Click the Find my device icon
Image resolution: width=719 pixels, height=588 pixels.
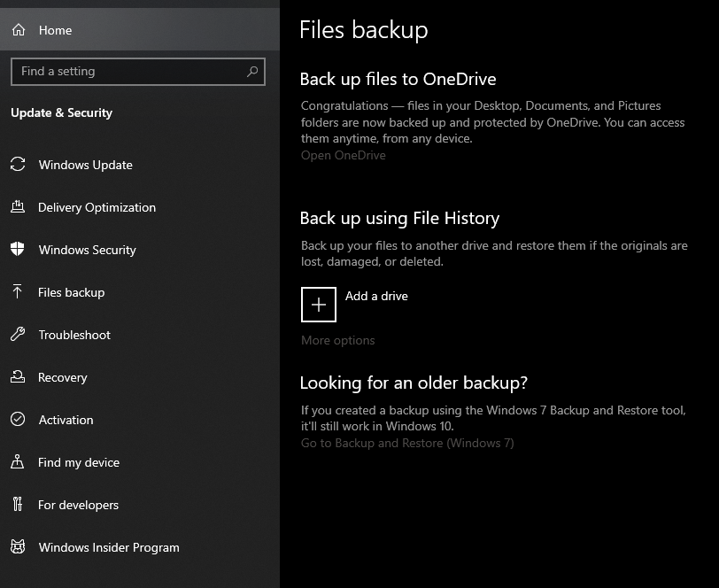pyautogui.click(x=18, y=461)
